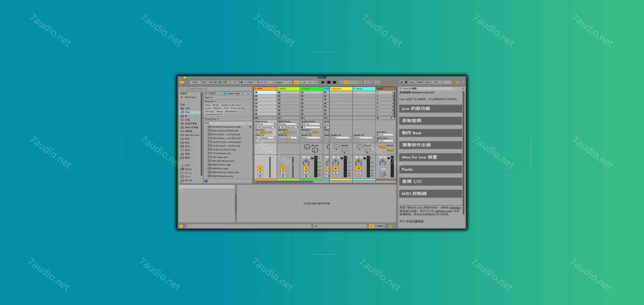Select the Draw Mode pencil tool

click(x=346, y=82)
